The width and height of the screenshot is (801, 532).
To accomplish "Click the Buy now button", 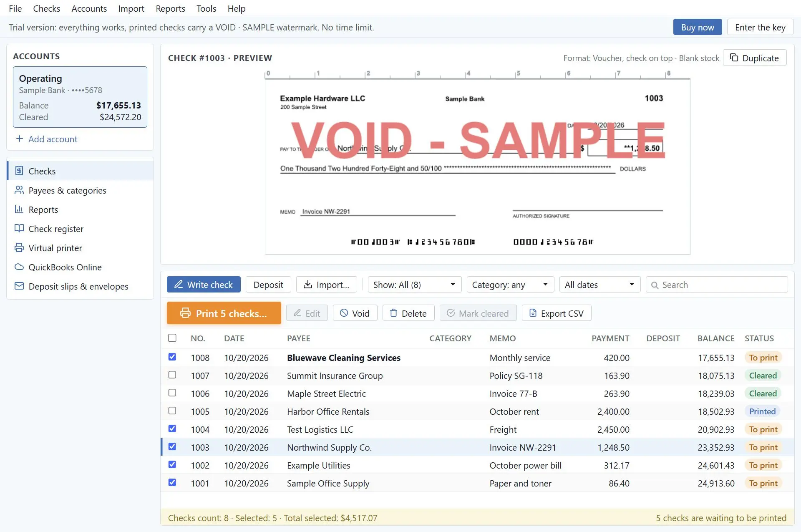I will pyautogui.click(x=698, y=27).
